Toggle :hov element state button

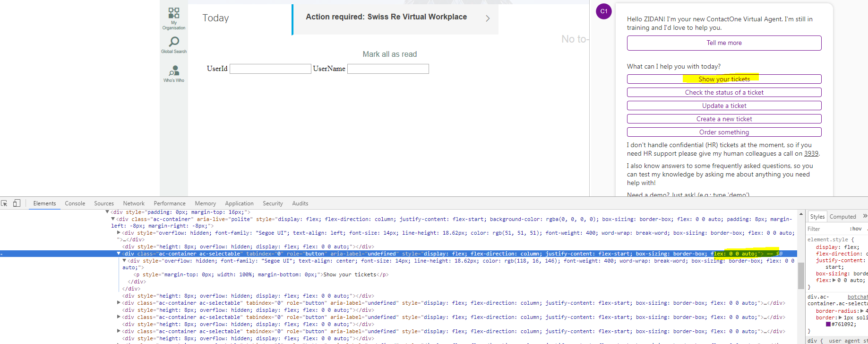pos(856,229)
